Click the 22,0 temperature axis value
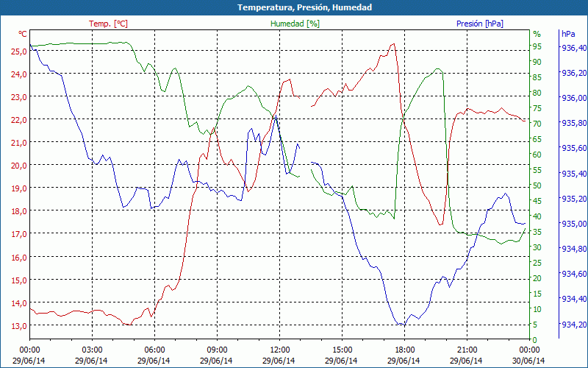The height and width of the screenshot is (368, 588). [19, 120]
